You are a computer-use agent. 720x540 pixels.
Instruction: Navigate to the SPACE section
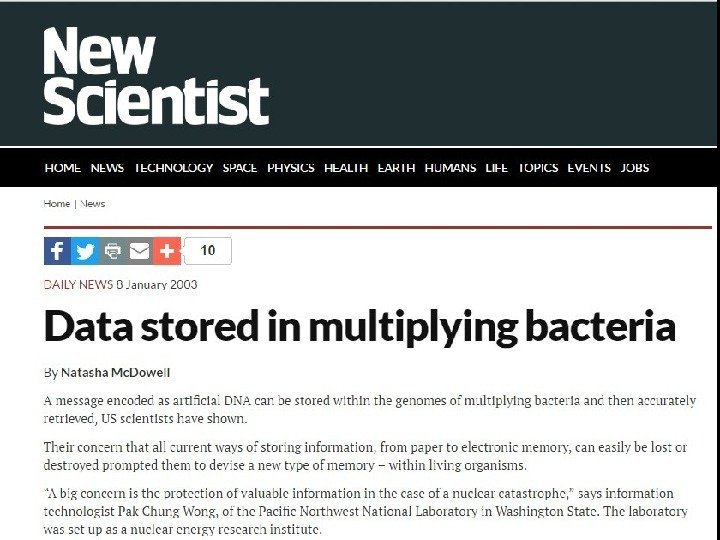point(240,168)
